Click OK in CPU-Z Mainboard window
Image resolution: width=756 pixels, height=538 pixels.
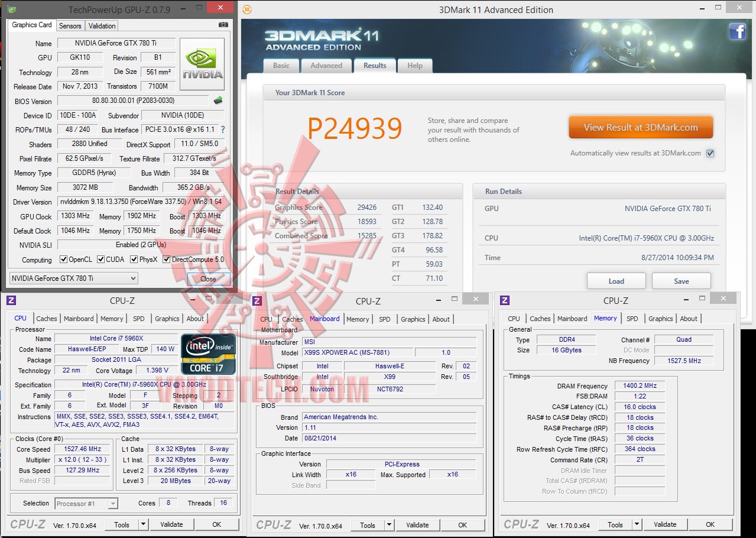[x=463, y=525]
